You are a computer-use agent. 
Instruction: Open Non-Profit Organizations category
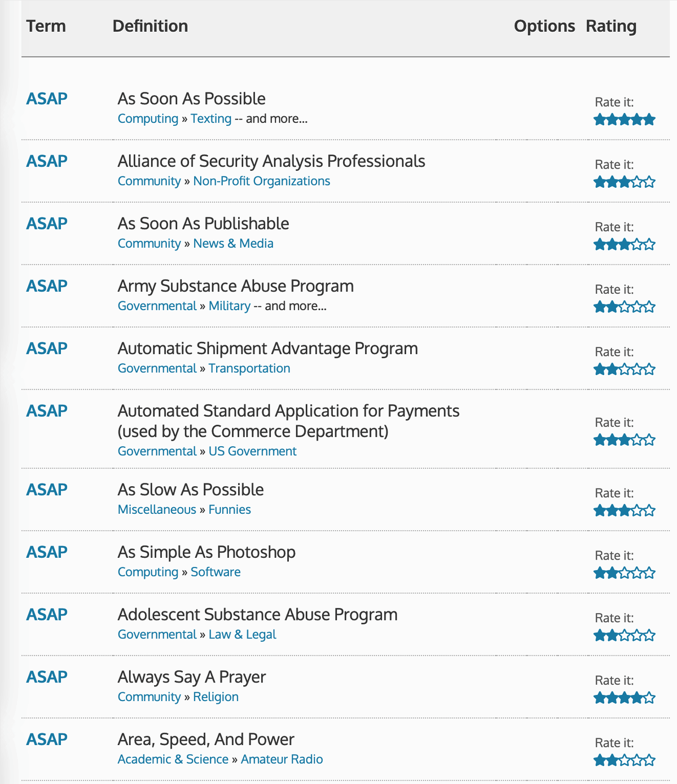tap(262, 181)
